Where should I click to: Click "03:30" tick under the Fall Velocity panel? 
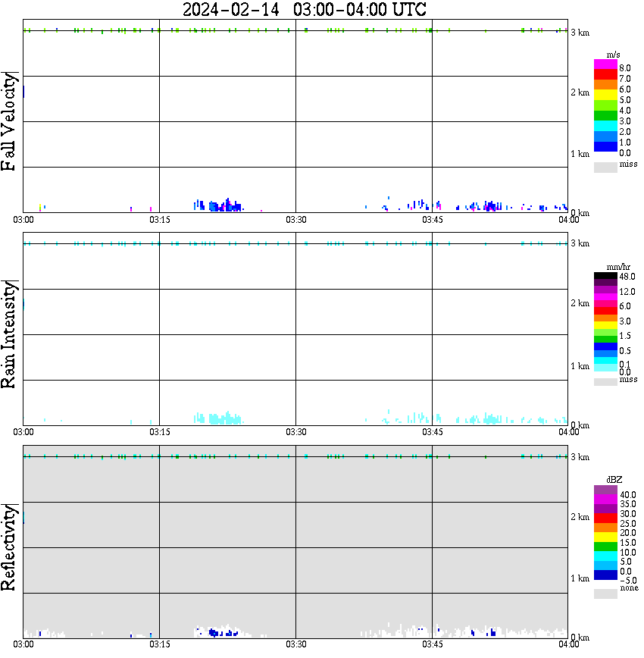[295, 220]
